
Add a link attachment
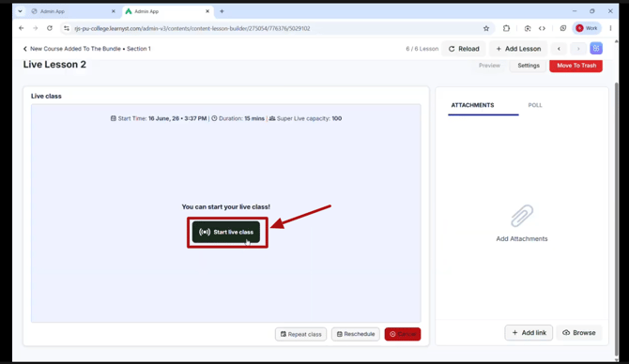click(x=529, y=333)
